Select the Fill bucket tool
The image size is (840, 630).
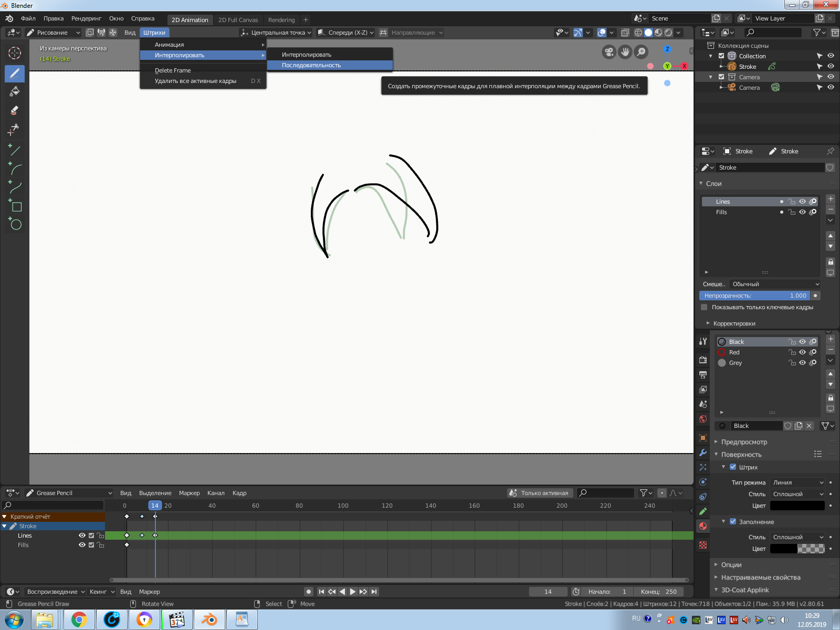coord(15,92)
